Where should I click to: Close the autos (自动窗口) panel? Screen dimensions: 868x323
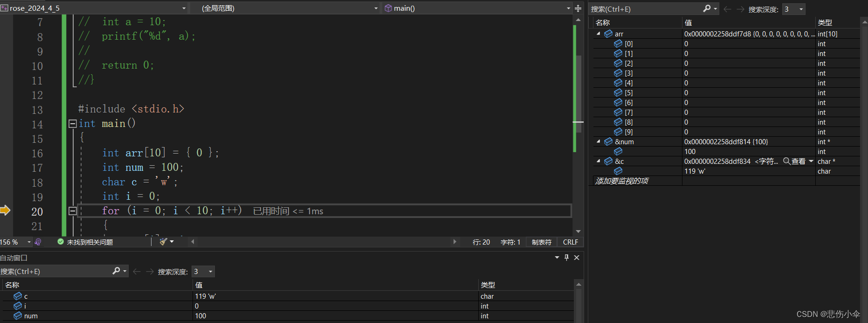577,257
